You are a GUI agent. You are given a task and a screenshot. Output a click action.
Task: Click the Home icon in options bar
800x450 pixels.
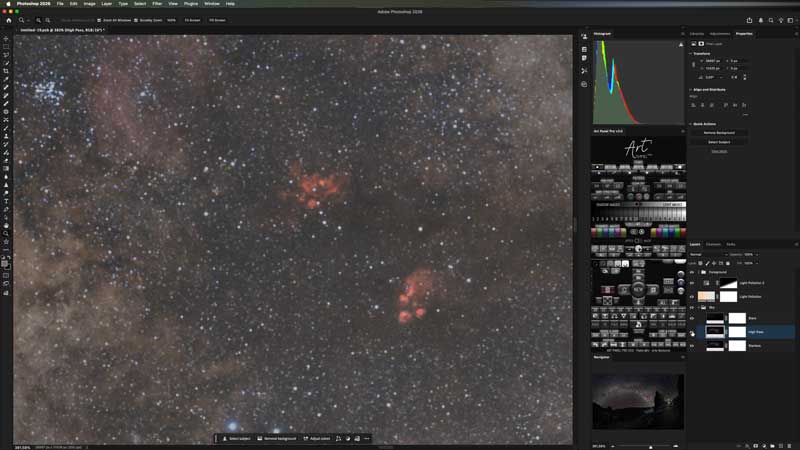point(6,20)
